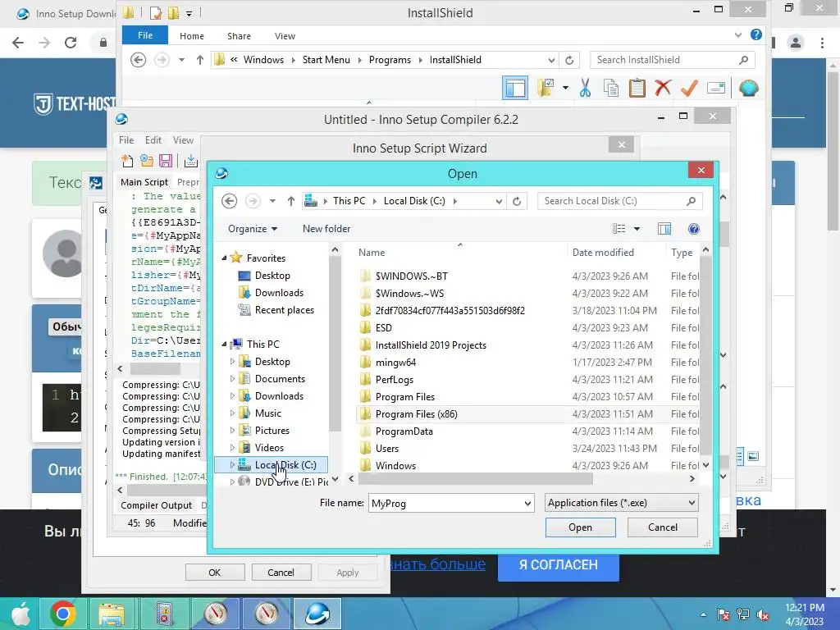Click the volume tray icon
Screen dimensions: 840x630
[762, 614]
